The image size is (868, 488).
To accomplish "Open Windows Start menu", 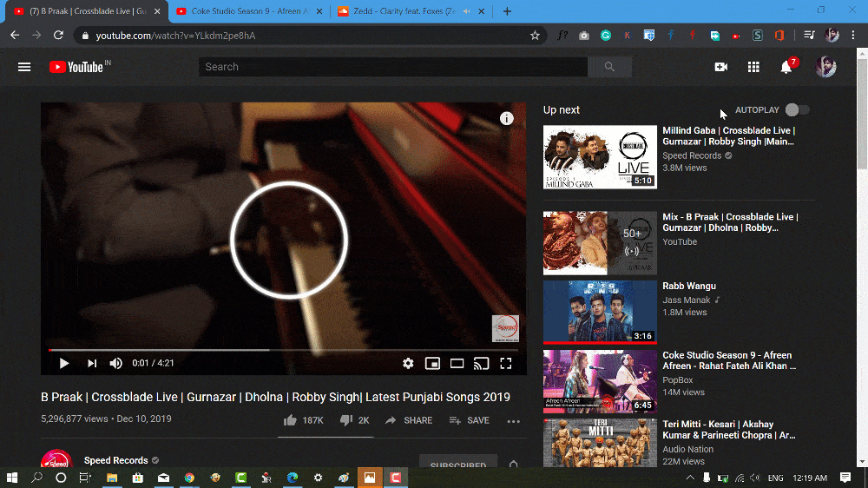I will pyautogui.click(x=11, y=478).
